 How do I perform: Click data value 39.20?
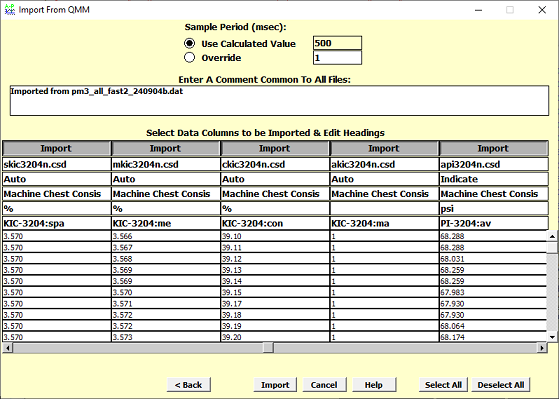(x=275, y=337)
